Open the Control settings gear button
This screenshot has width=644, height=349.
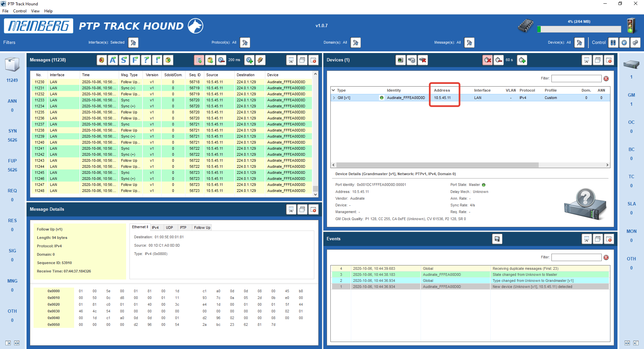click(635, 43)
